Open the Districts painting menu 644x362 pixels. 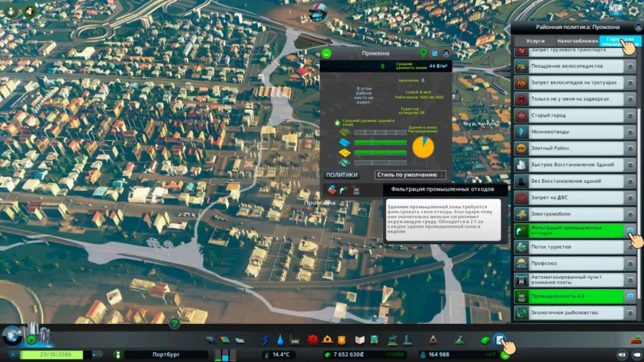pos(240,340)
